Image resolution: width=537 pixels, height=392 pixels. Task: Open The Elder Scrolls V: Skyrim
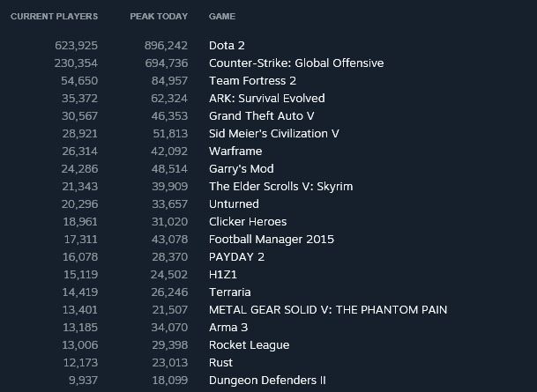(x=280, y=187)
